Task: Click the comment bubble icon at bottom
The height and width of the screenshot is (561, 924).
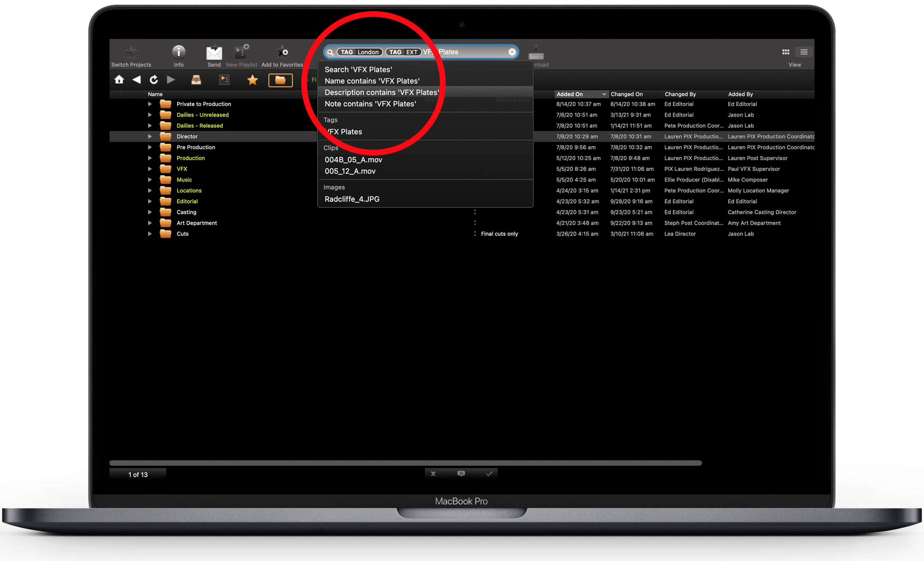Action: (461, 474)
